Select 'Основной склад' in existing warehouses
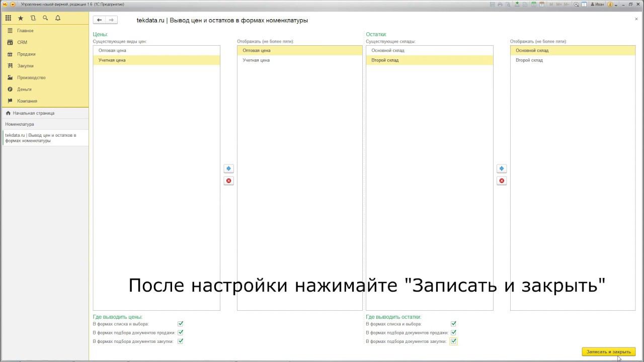Image resolution: width=644 pixels, height=362 pixels. coord(430,50)
